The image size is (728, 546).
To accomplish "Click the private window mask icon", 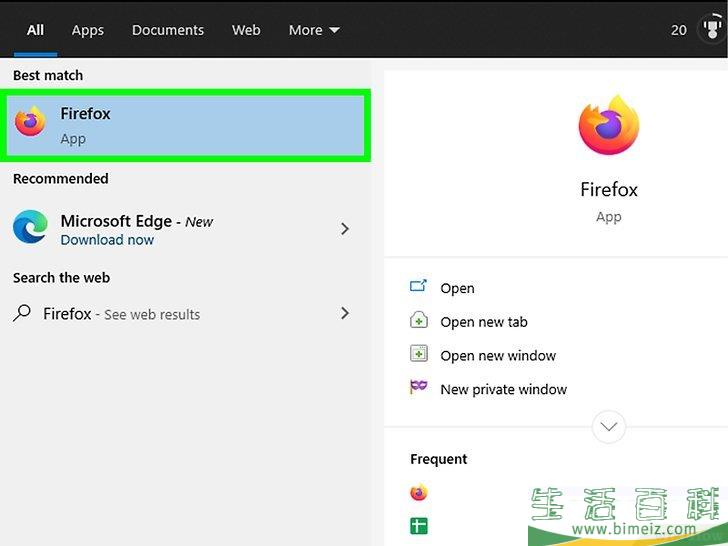I will (x=418, y=386).
